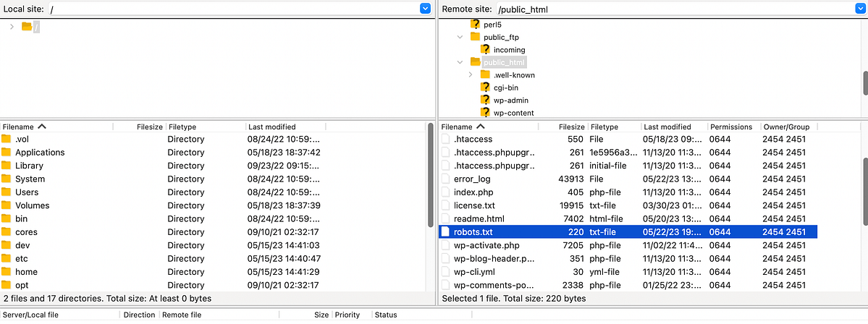
Task: Click the Applications folder icon in local list
Action: [7, 153]
